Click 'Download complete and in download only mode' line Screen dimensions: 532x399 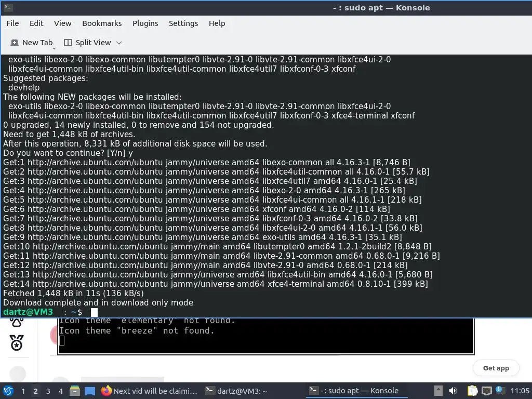click(98, 303)
